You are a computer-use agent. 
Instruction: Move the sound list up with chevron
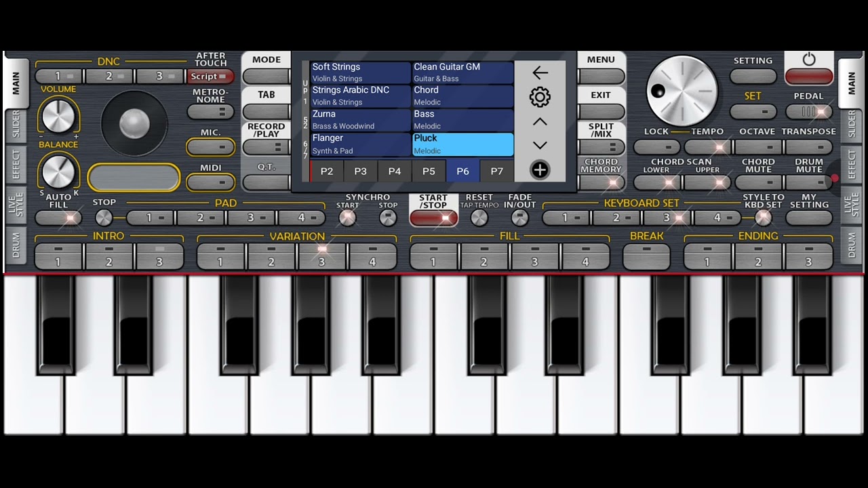click(540, 122)
